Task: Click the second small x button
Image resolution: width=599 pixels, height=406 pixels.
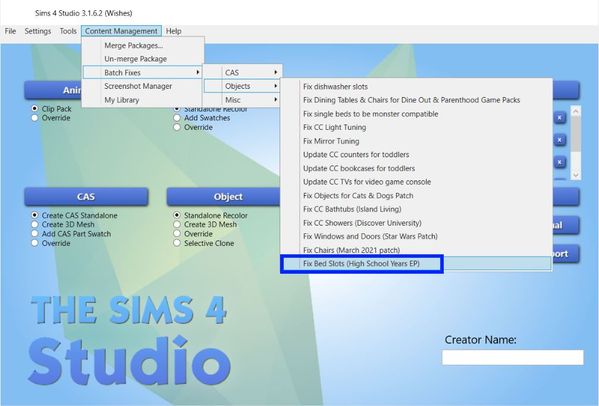Action: pos(560,140)
